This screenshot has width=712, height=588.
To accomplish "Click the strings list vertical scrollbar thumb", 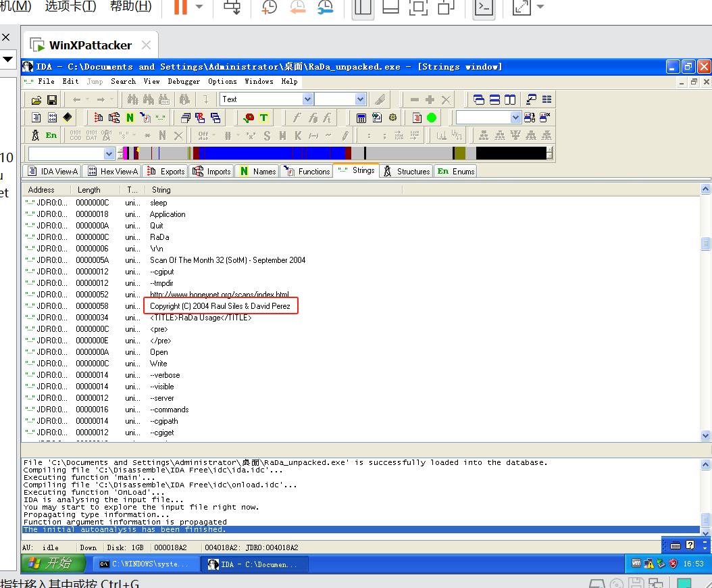I will 705,243.
